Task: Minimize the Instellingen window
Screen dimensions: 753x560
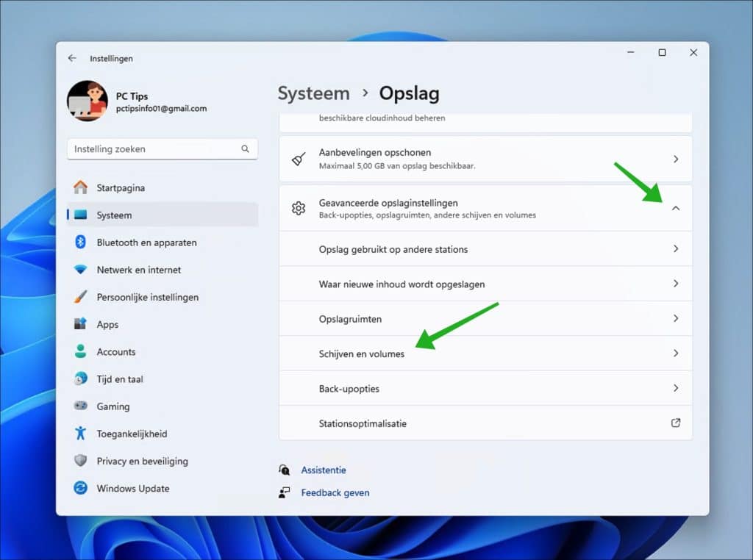Action: pyautogui.click(x=631, y=52)
